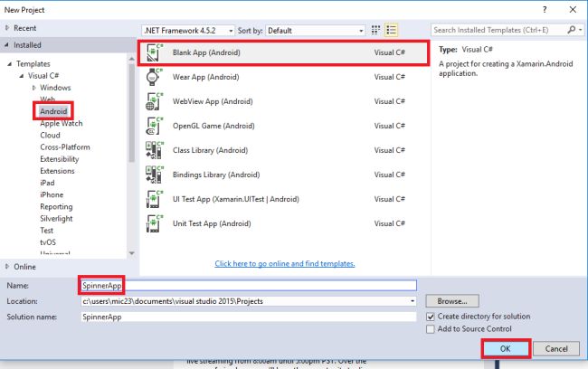Select the UI Test App template icon
The height and width of the screenshot is (369, 588).
(155, 199)
